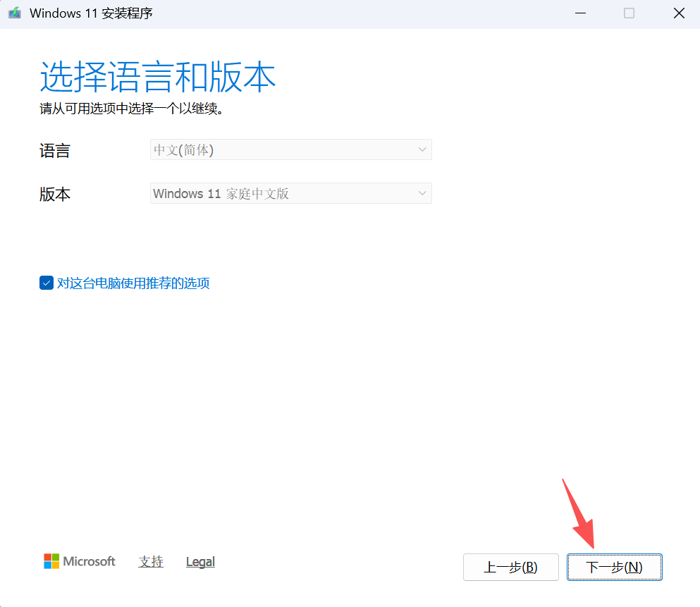This screenshot has height=607, width=700.
Task: Click the Windows 11 安装程序 title text
Action: click(x=91, y=13)
